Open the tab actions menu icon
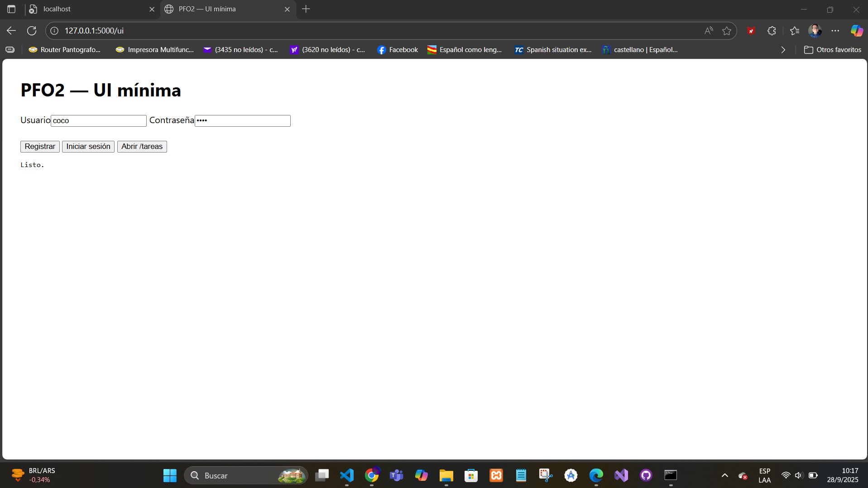The height and width of the screenshot is (488, 868). point(11,9)
